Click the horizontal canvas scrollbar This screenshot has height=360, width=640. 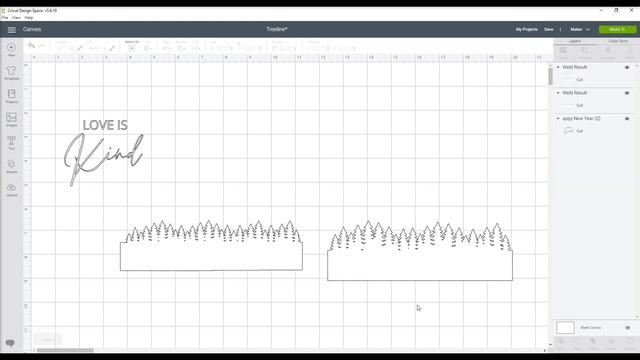click(65, 350)
